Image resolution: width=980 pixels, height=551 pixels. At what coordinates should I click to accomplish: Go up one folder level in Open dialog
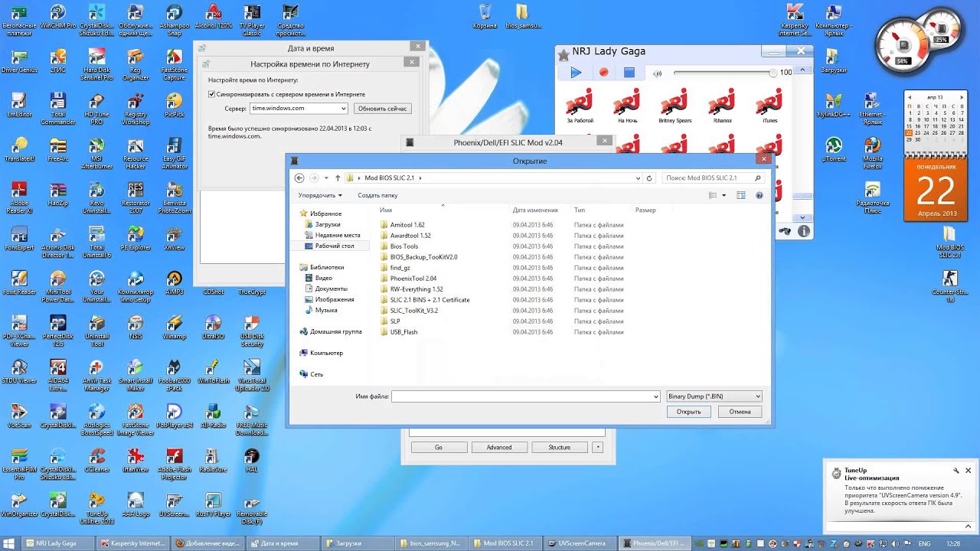click(338, 178)
